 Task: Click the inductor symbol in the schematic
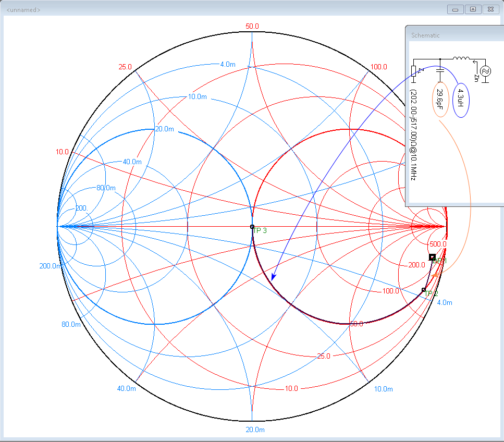click(x=461, y=59)
